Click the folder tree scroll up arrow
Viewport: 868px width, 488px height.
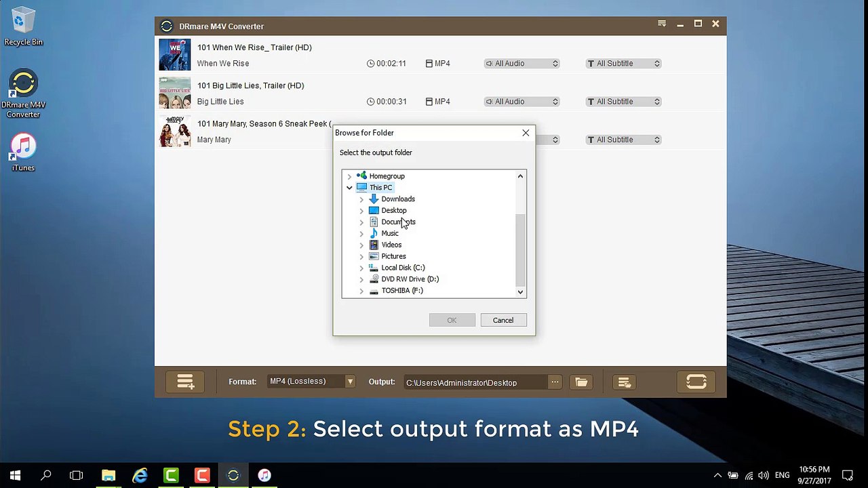coord(520,176)
